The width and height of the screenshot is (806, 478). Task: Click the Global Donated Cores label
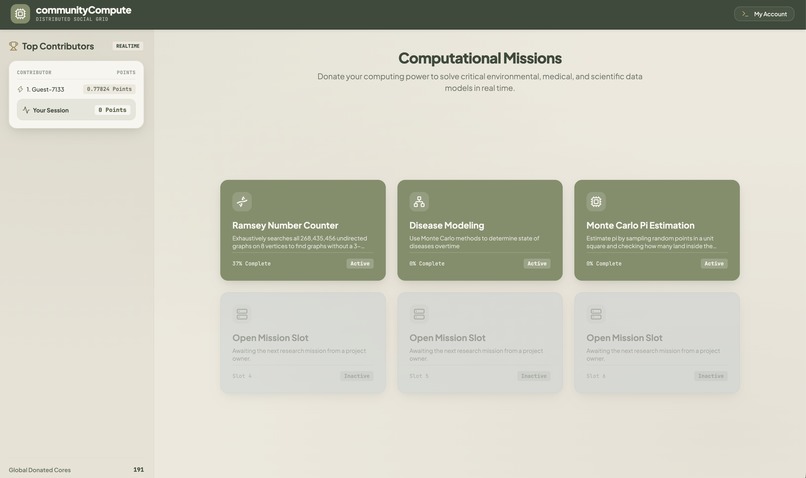click(40, 470)
